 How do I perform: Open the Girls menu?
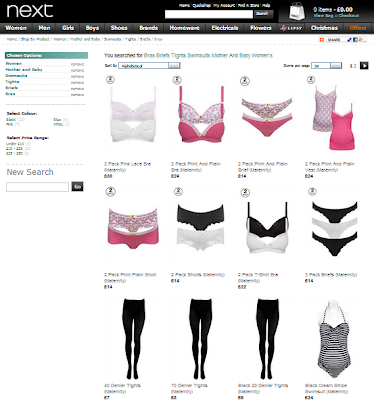[68, 28]
